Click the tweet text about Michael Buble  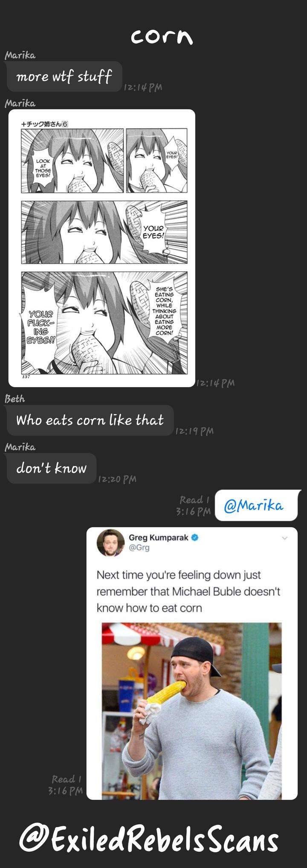[x=188, y=591]
